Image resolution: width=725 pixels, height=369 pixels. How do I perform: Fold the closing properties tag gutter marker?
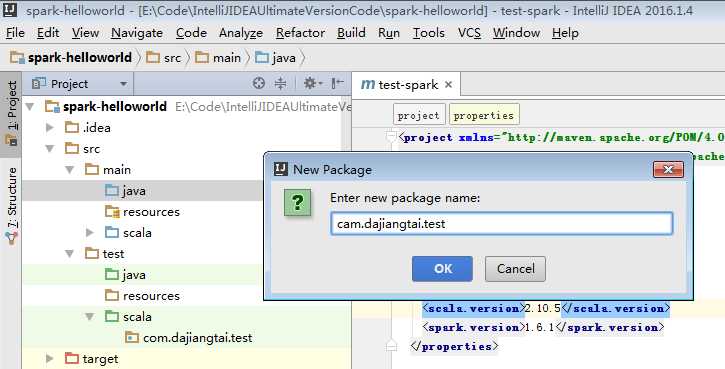click(391, 346)
